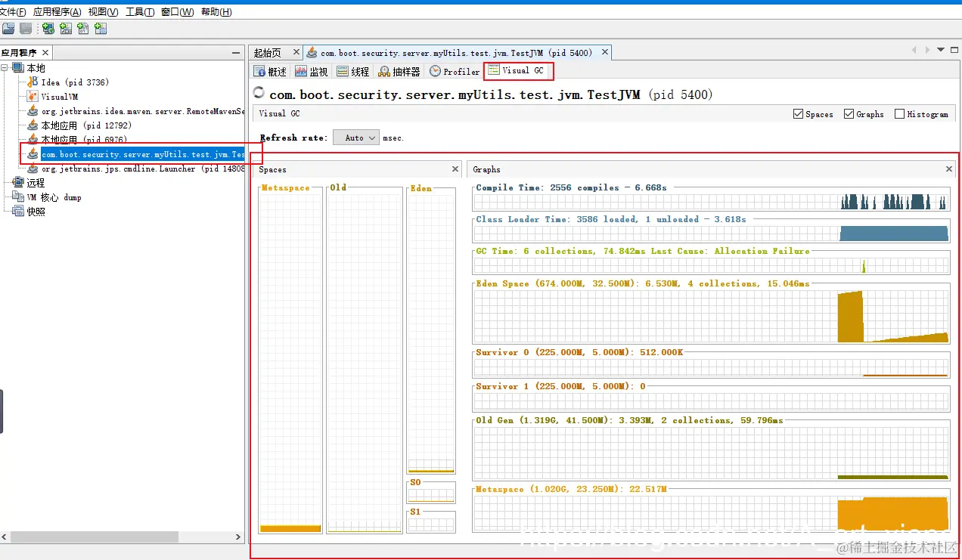Open the 工具(T) menu
The height and width of the screenshot is (560, 962).
(140, 12)
